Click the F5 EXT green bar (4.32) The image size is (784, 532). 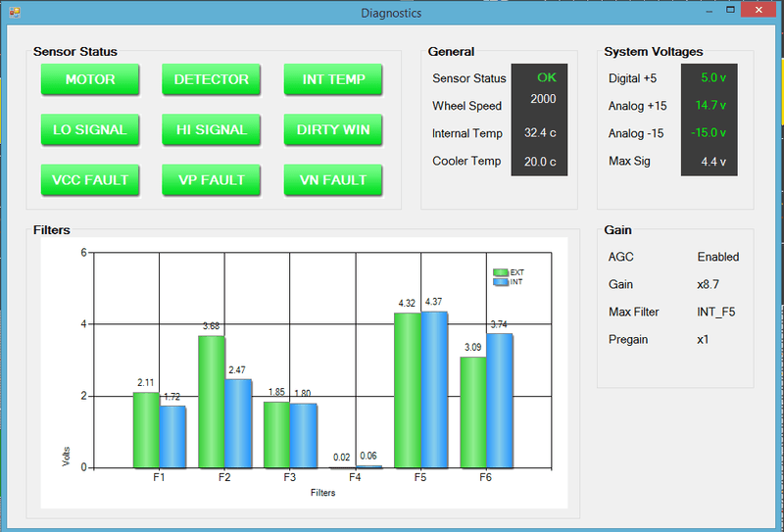[x=408, y=391]
